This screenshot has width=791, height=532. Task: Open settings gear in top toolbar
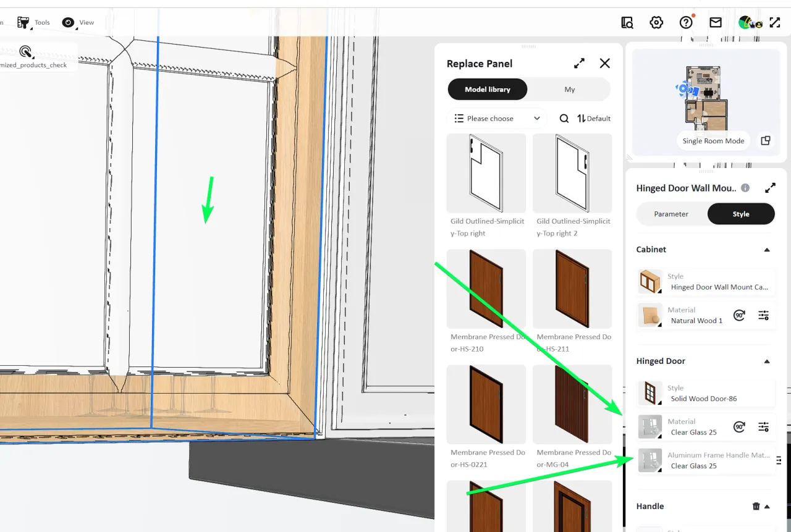click(656, 23)
